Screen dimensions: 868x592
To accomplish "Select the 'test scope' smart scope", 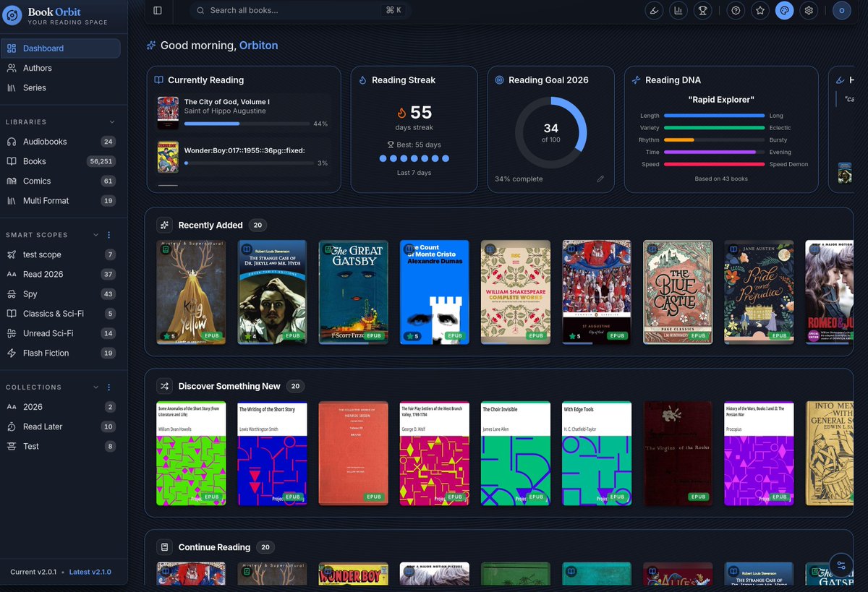I will tap(61, 254).
